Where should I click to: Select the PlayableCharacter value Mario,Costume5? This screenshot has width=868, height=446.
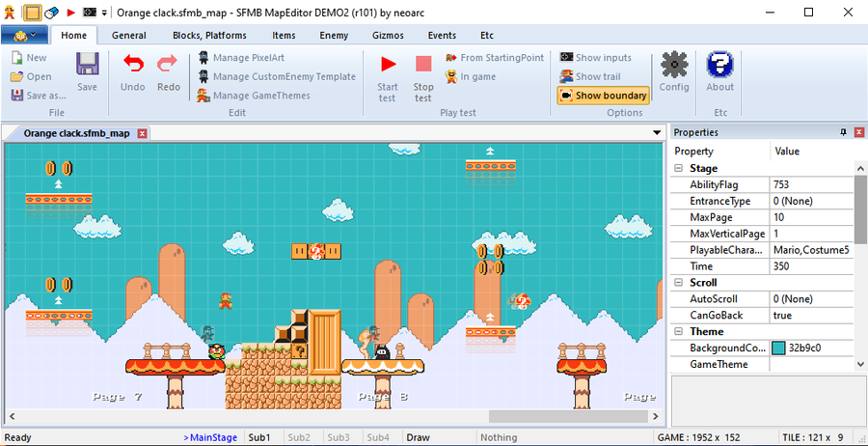coord(811,250)
